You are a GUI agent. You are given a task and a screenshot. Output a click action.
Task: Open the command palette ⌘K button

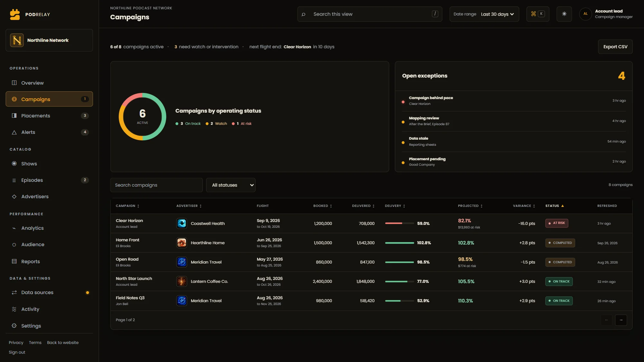coord(538,14)
